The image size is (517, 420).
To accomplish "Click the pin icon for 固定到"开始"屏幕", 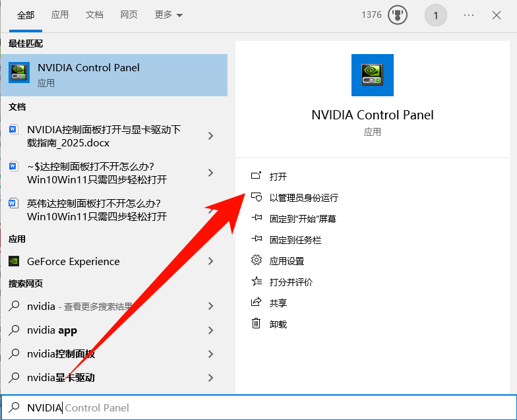I will [256, 218].
